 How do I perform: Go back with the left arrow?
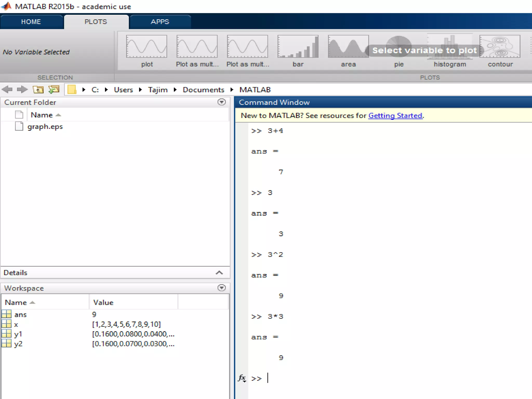coord(7,89)
